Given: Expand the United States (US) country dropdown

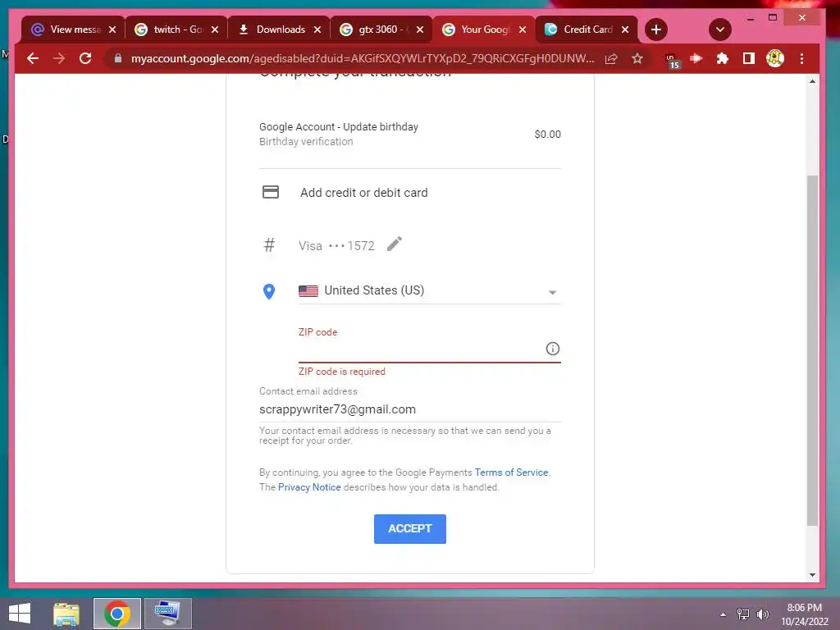Looking at the screenshot, I should click(x=429, y=291).
